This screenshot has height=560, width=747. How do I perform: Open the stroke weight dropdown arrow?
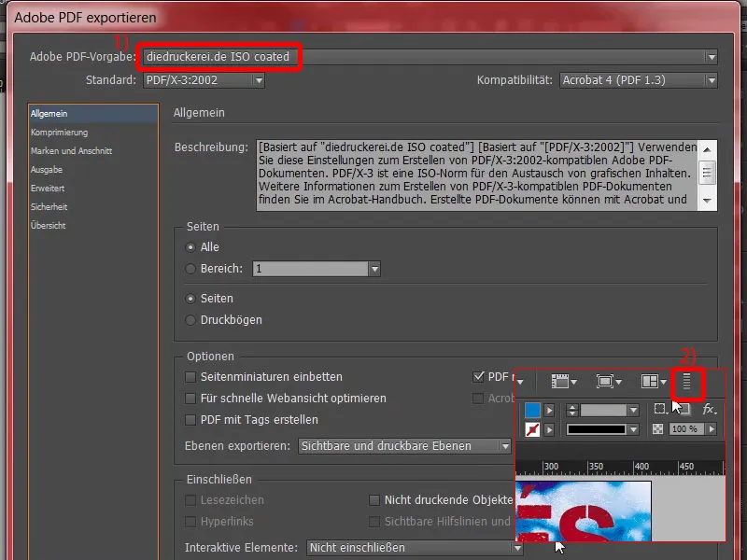click(633, 410)
